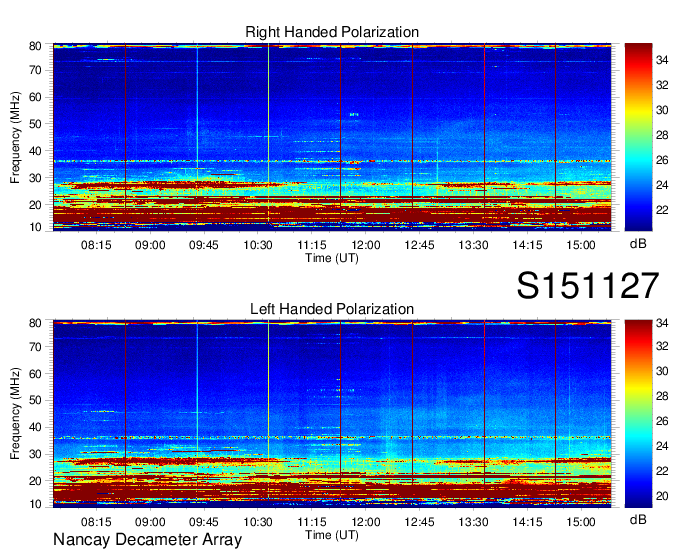Click the "Nancay Decameter Array" caption
The image size is (680, 552).
[147, 540]
